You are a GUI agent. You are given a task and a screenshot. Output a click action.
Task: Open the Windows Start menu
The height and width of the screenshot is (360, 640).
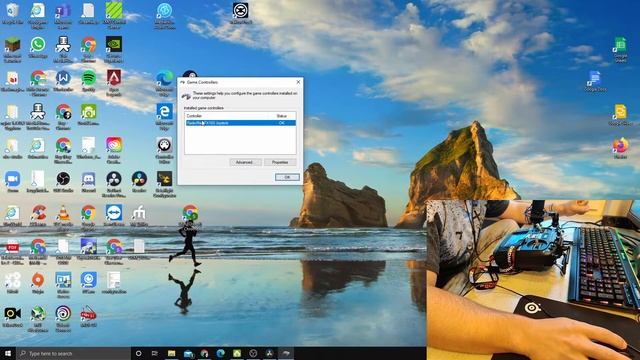(8, 353)
